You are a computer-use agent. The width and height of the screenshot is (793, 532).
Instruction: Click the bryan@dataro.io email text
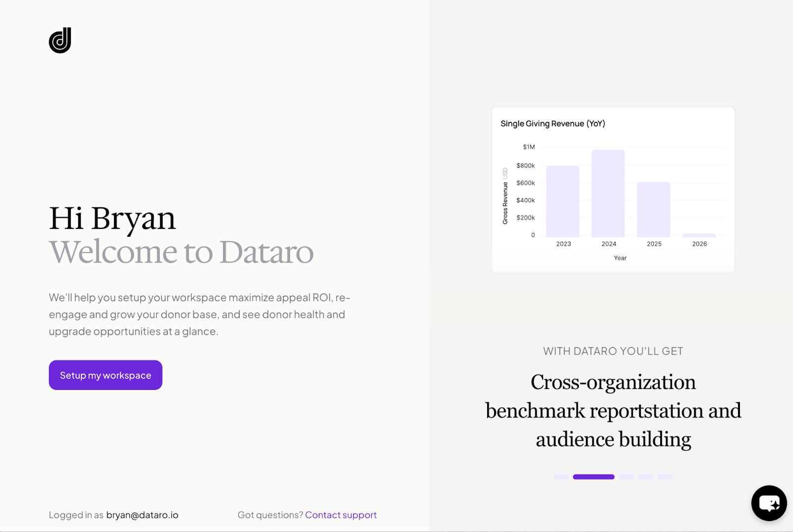coord(142,515)
